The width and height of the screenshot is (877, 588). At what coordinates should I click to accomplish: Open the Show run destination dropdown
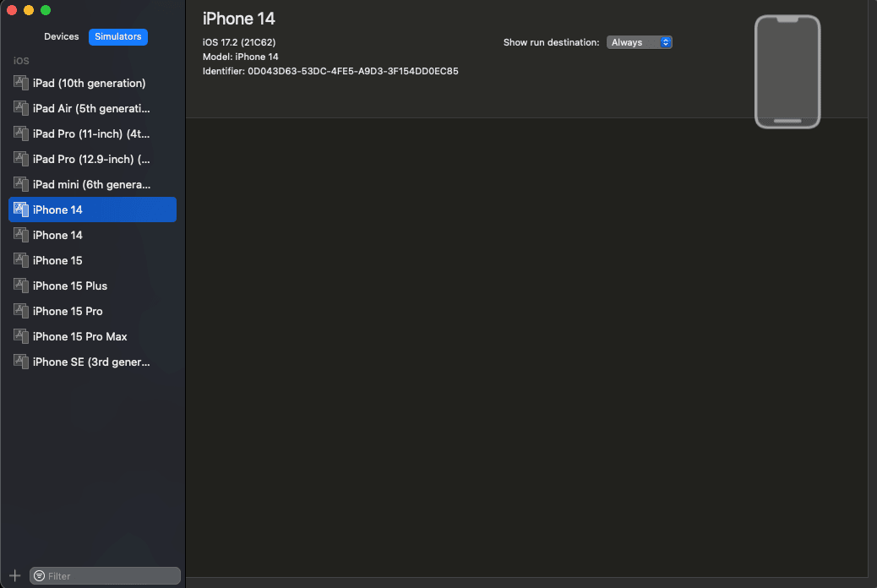[640, 42]
